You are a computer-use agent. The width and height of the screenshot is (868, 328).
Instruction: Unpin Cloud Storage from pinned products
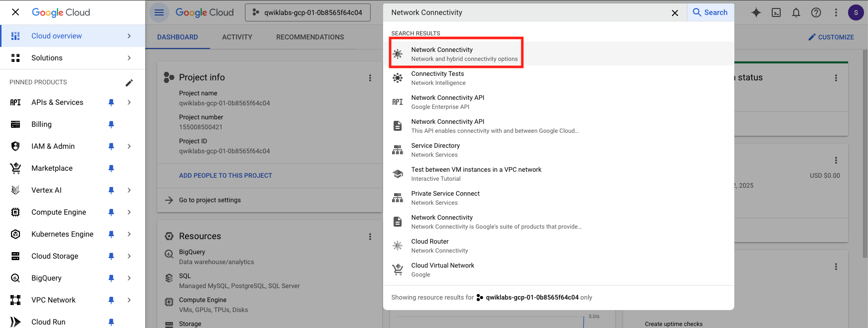click(x=111, y=256)
